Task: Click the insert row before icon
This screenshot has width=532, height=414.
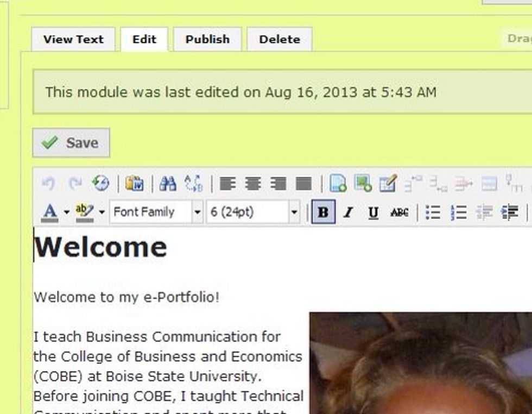Action: (414, 184)
